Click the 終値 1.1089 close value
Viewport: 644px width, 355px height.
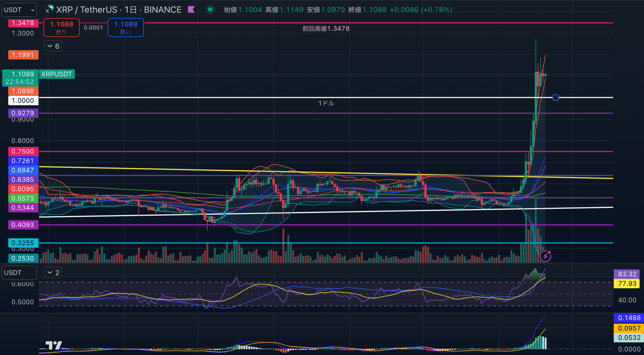tap(367, 10)
